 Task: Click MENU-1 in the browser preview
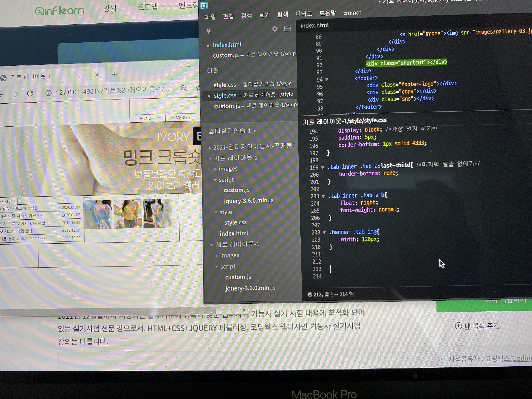pyautogui.click(x=147, y=118)
